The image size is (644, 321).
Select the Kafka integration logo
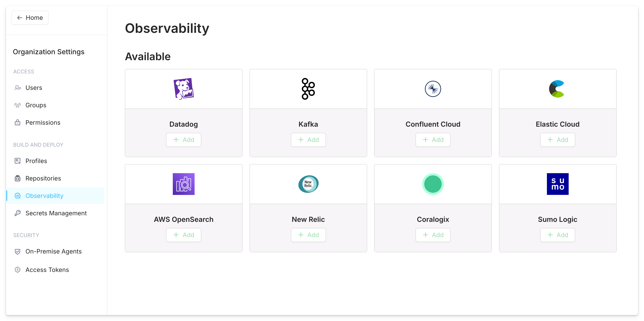[308, 89]
